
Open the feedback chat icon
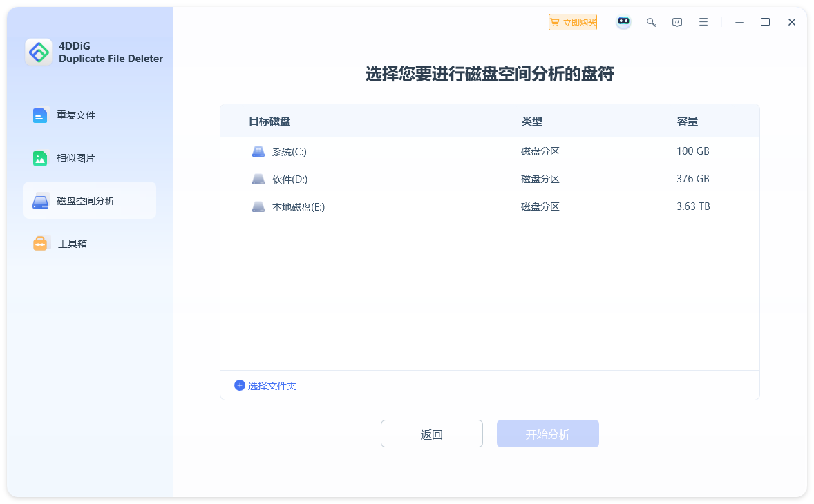tap(677, 21)
